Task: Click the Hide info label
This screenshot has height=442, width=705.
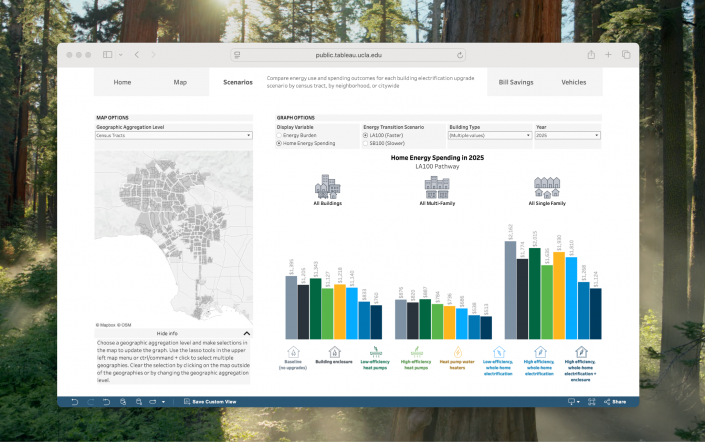Action: [x=167, y=334]
